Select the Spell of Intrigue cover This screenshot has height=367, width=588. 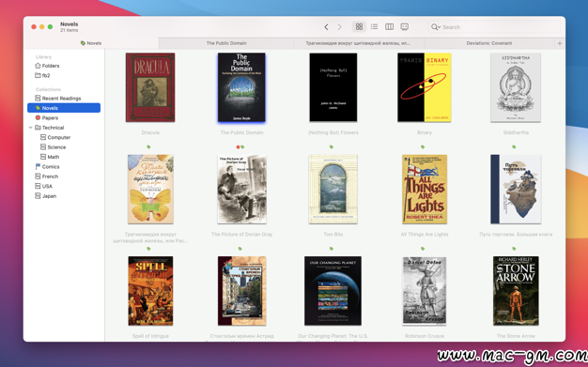[x=150, y=291]
